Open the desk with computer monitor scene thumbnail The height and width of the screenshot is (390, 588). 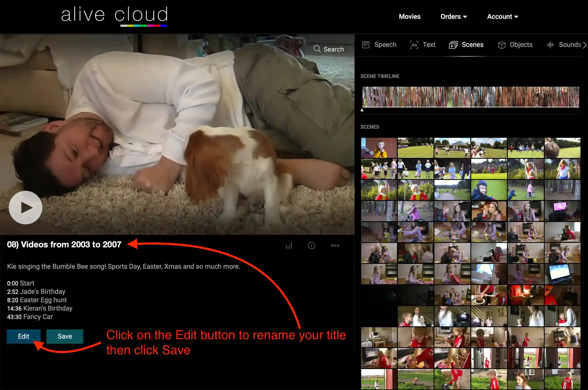point(379,337)
